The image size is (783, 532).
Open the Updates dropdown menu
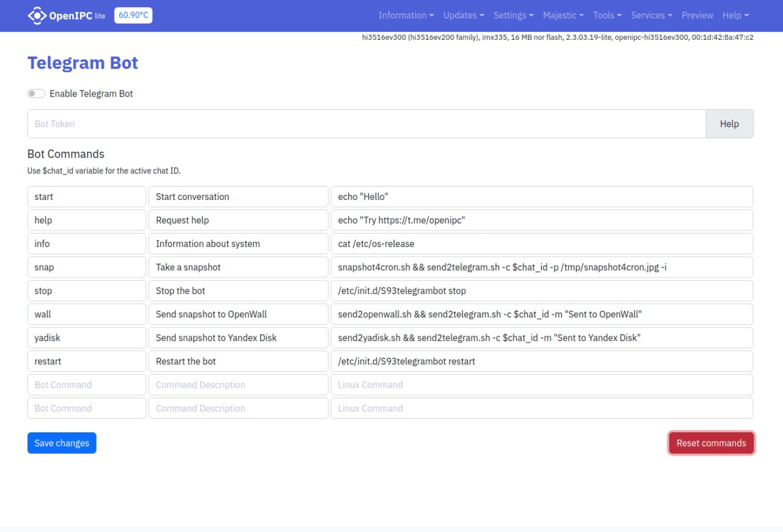coord(463,15)
